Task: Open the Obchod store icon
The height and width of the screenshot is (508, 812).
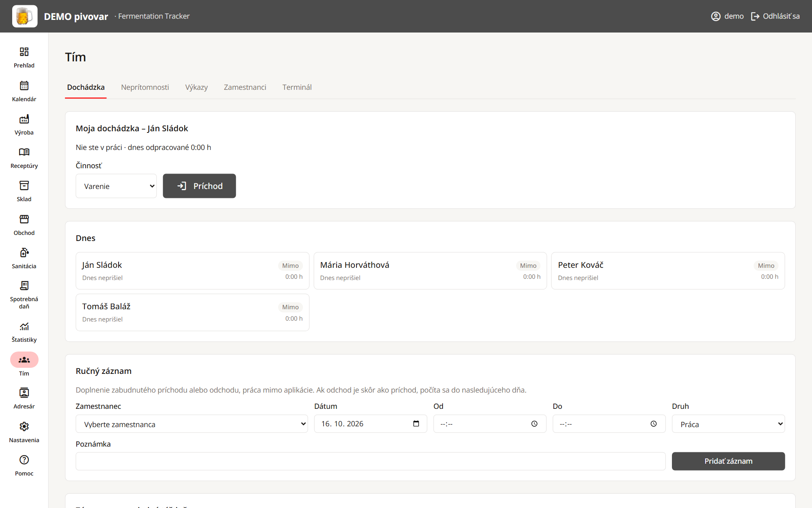Action: 24,219
